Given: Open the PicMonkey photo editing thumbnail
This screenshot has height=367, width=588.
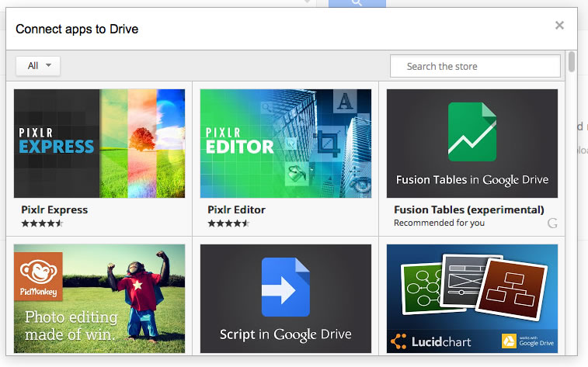Looking at the screenshot, I should pyautogui.click(x=99, y=299).
